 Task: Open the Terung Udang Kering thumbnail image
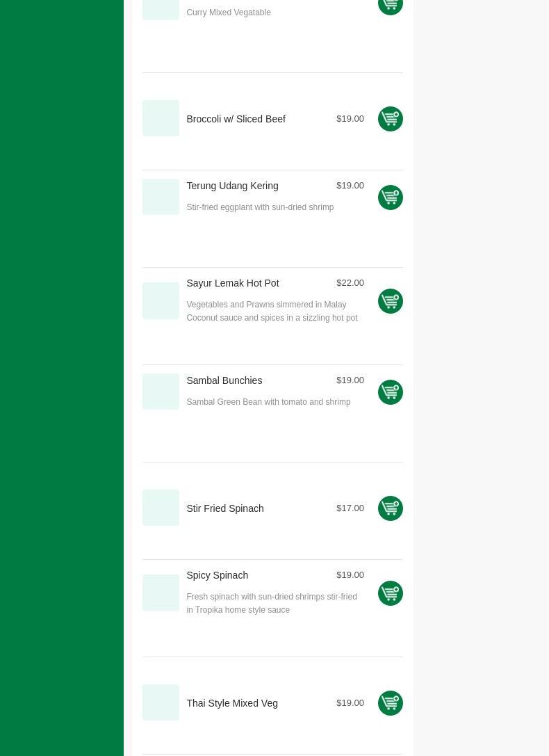tap(161, 197)
